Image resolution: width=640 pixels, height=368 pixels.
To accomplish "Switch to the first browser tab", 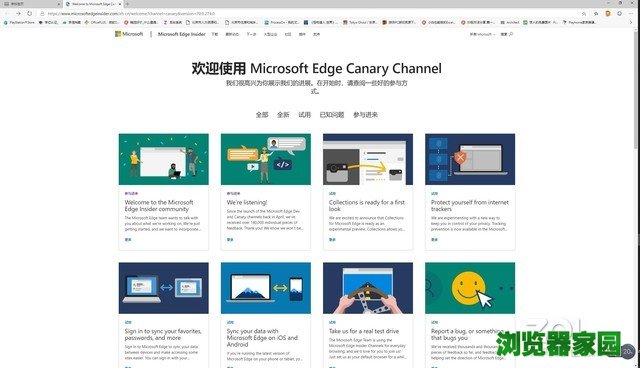I will [31, 4].
